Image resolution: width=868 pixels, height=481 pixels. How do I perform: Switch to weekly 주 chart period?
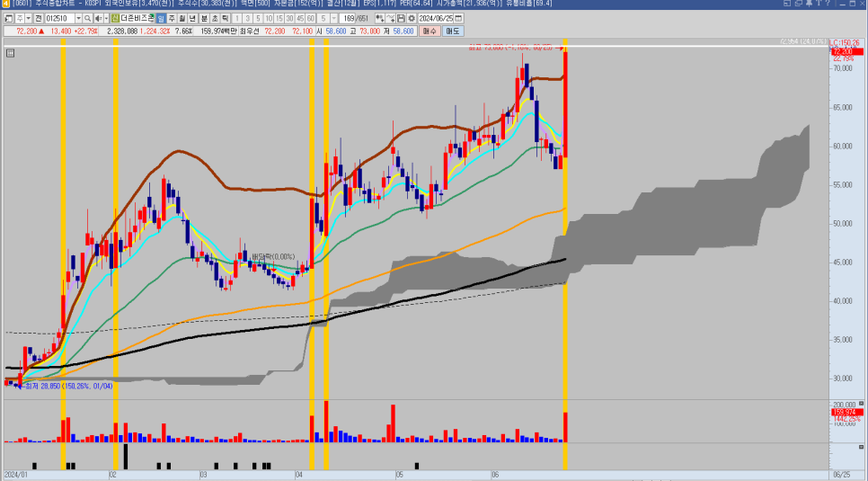(x=172, y=18)
